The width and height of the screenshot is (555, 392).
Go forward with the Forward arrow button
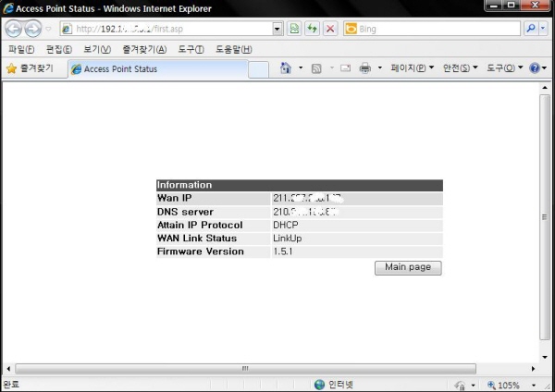32,29
